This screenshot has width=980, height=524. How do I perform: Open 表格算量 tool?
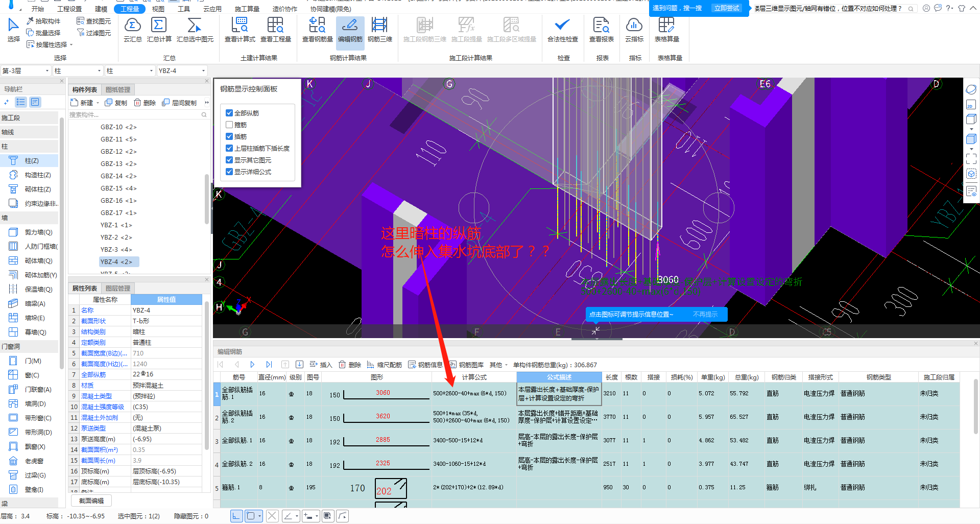point(666,30)
